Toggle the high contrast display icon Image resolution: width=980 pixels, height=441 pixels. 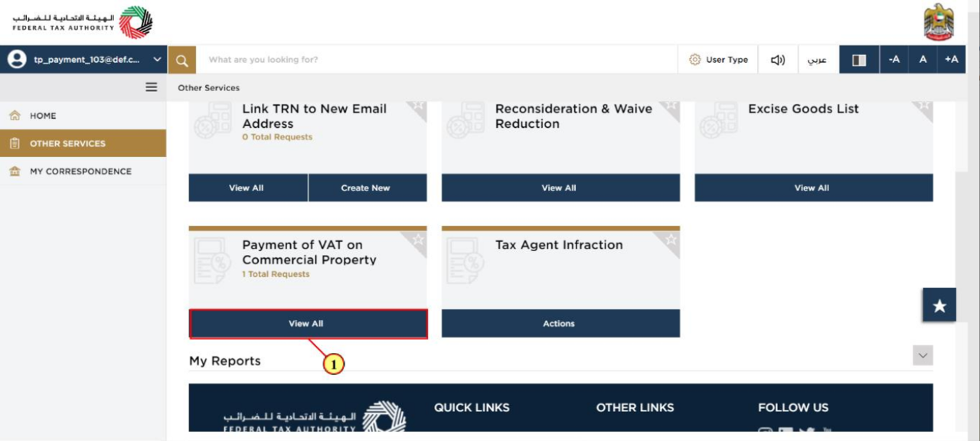[x=859, y=60]
